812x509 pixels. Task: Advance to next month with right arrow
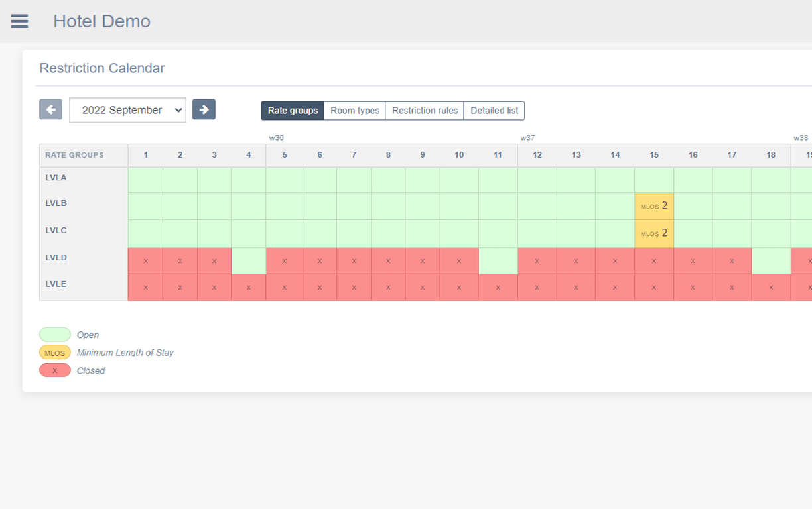coord(204,109)
